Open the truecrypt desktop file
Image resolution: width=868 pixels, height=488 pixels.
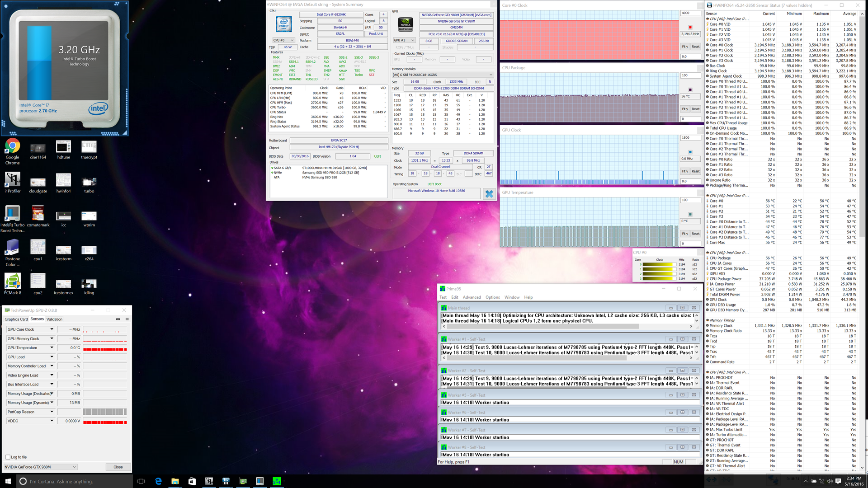point(89,150)
